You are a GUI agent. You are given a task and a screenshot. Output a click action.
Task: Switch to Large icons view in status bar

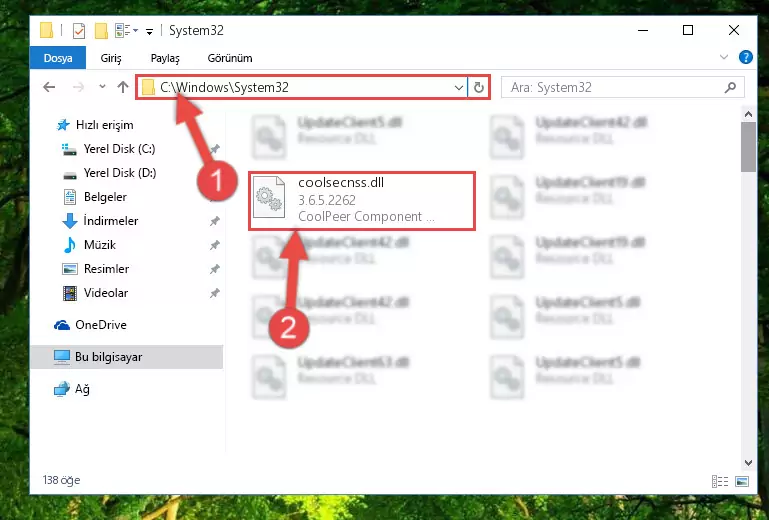[742, 481]
